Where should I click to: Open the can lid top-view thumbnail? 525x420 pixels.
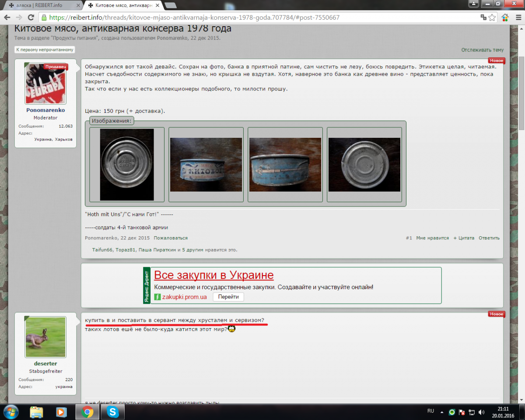click(127, 164)
